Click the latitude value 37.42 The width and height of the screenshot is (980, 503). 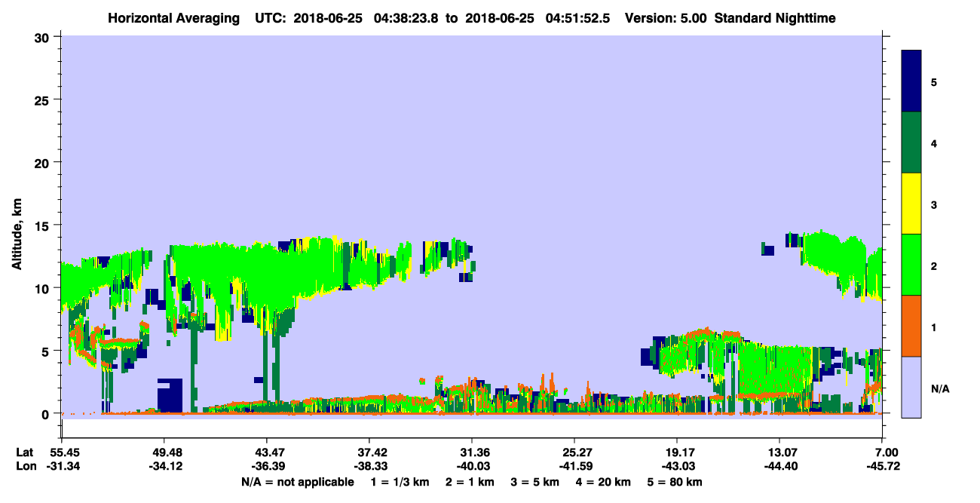369,452
